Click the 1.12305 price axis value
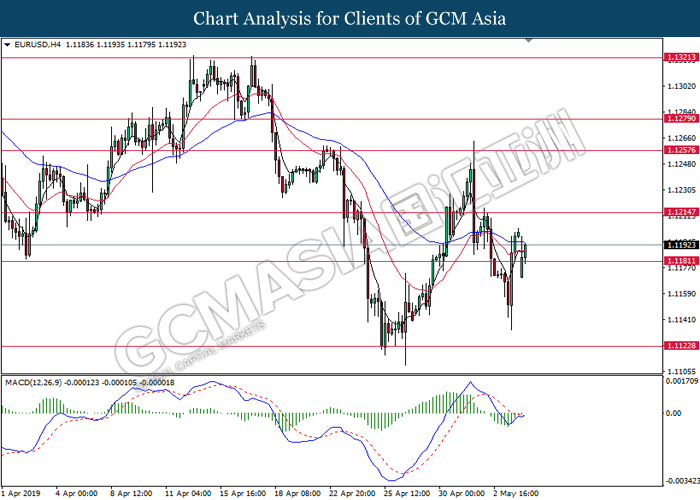The width and height of the screenshot is (700, 500). click(x=682, y=190)
